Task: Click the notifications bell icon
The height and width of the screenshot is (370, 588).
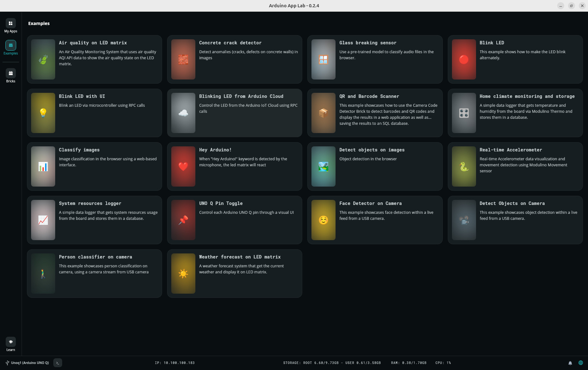Action: [x=570, y=363]
